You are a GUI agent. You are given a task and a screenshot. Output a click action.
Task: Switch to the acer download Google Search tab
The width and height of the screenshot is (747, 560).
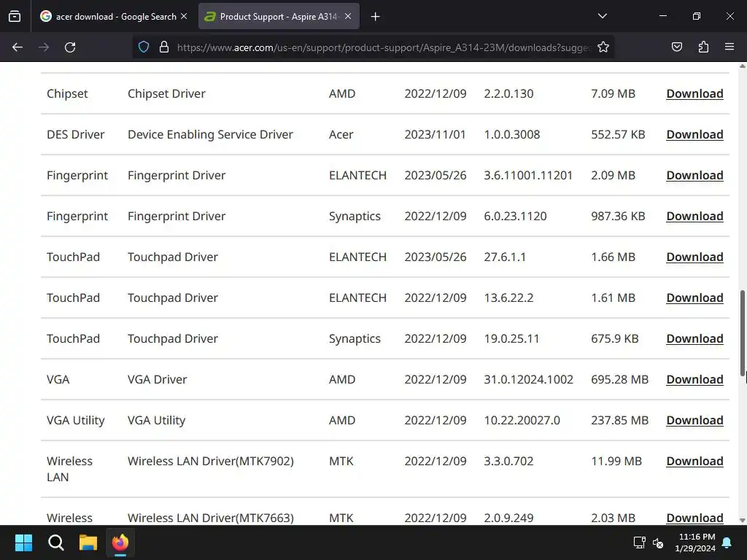point(114,16)
